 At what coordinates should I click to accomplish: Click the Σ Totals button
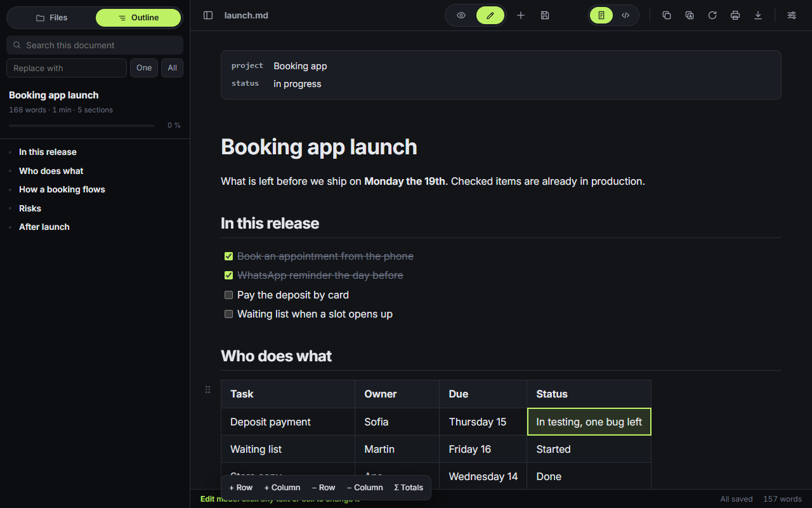pos(409,488)
